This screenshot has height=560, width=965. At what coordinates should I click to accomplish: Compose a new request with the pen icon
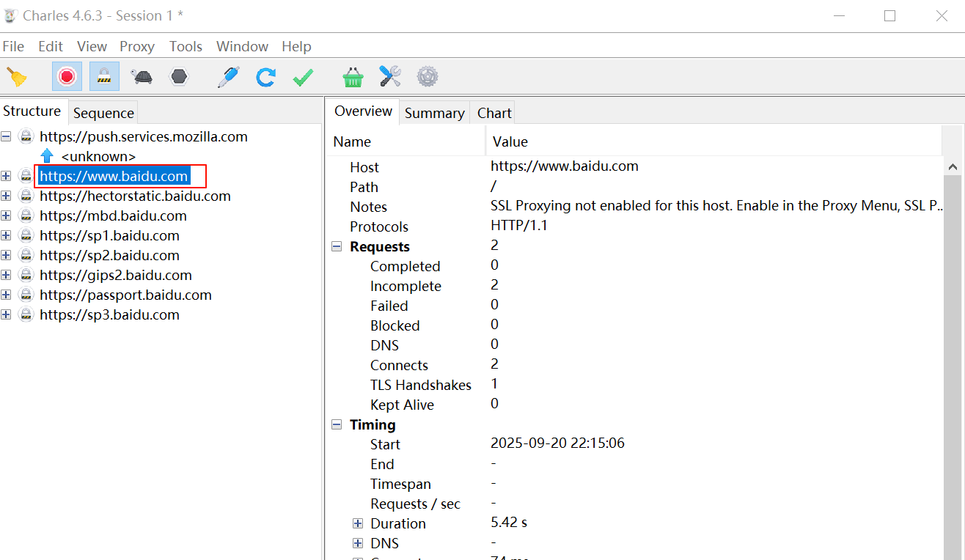[x=229, y=77]
